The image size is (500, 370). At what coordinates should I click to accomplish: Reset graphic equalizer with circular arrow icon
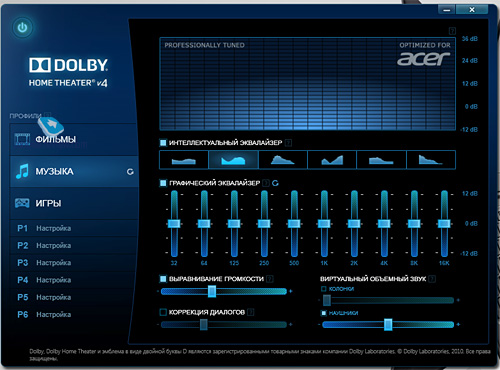[x=275, y=183]
